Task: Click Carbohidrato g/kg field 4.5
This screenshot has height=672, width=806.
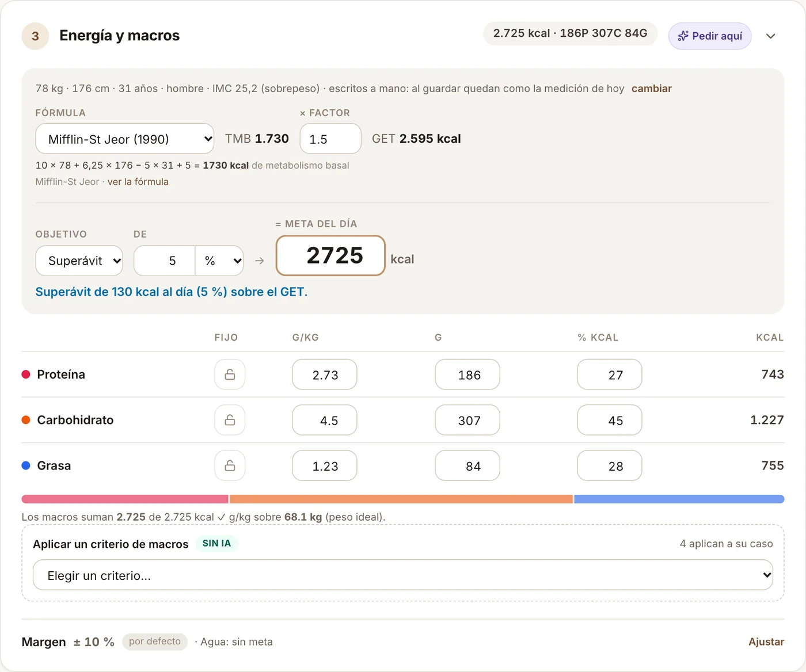Action: coord(325,420)
